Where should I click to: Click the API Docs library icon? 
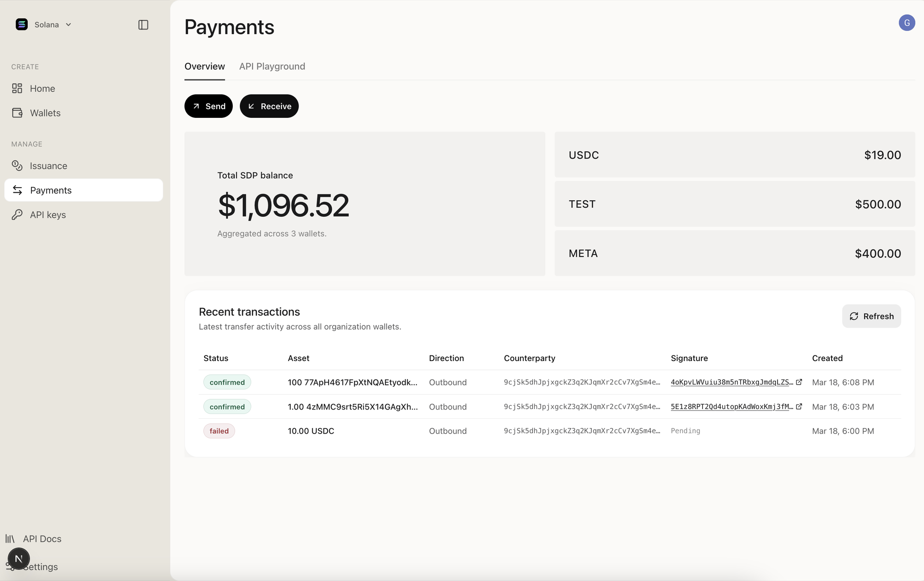click(10, 538)
